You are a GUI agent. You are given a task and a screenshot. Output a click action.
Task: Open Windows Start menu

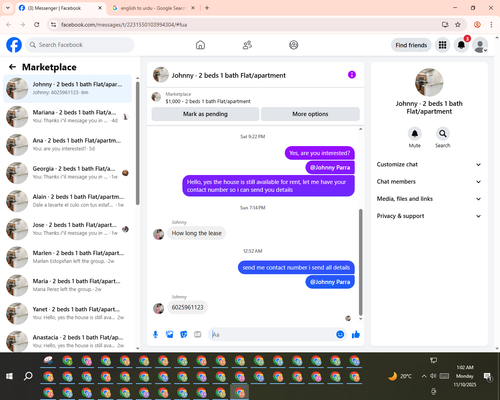[x=9, y=376]
